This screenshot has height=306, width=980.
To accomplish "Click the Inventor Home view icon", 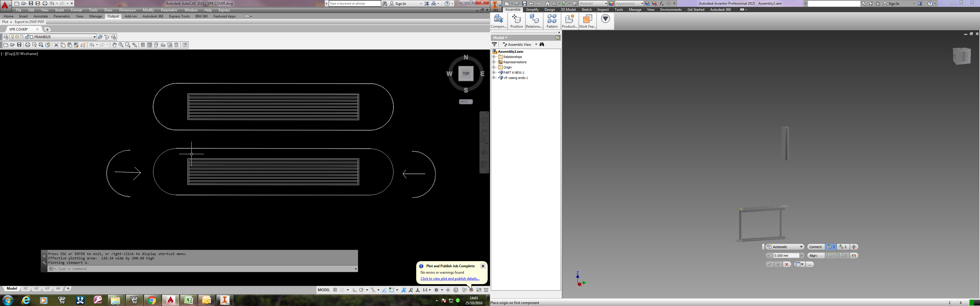I will point(547,3).
